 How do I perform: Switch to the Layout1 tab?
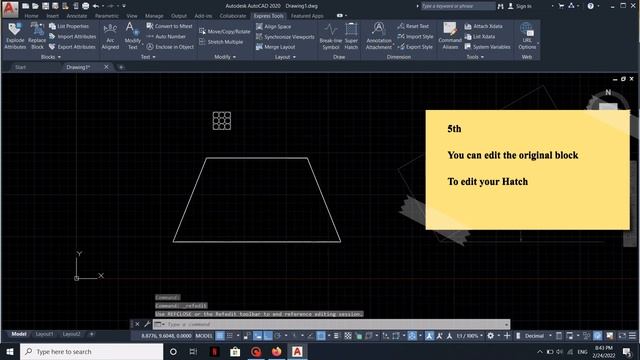[x=44, y=334]
